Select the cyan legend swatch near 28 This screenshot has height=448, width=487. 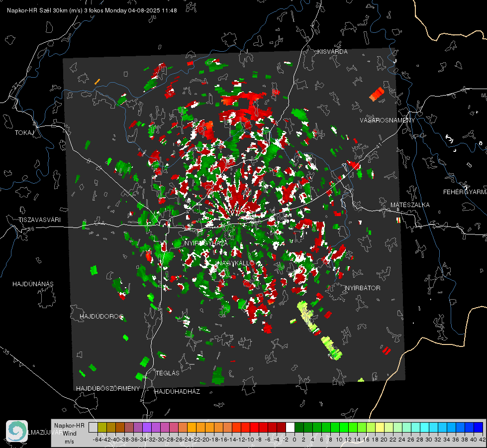click(425, 427)
